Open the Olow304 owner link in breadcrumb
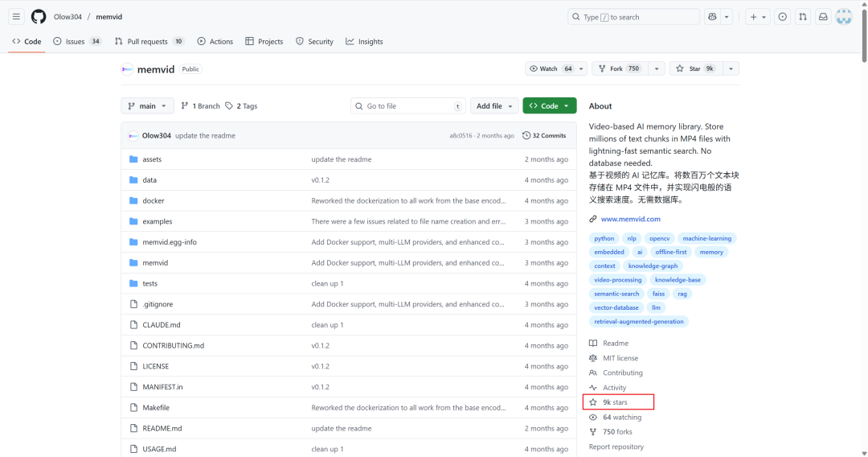The height and width of the screenshot is (457, 868). click(x=68, y=17)
